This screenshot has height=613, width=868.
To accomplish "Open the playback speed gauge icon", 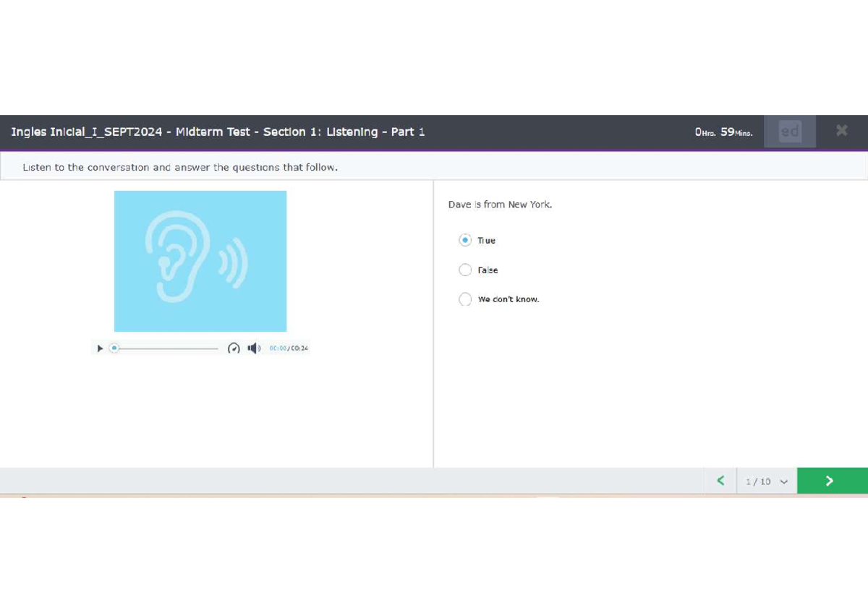I will click(234, 348).
